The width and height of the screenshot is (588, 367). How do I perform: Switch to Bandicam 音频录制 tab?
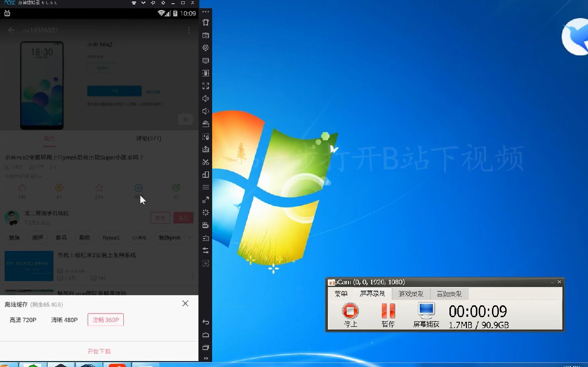449,294
